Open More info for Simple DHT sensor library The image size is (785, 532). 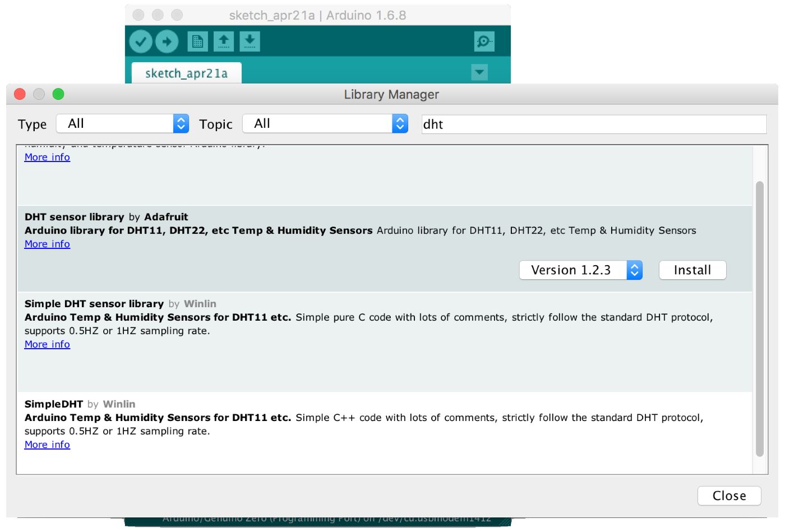[47, 344]
